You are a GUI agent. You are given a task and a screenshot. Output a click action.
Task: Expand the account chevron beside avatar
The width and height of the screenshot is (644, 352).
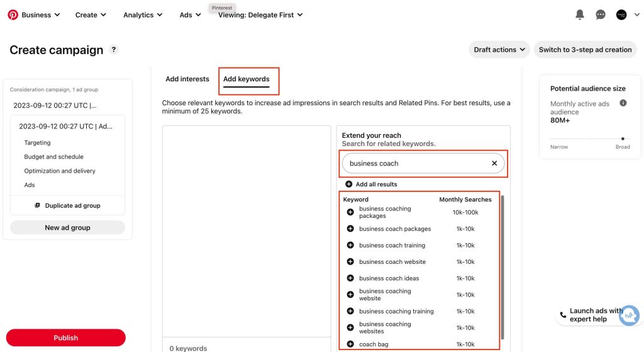click(636, 15)
